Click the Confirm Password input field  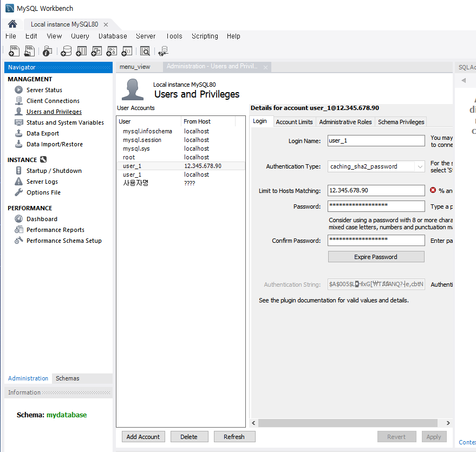point(376,240)
